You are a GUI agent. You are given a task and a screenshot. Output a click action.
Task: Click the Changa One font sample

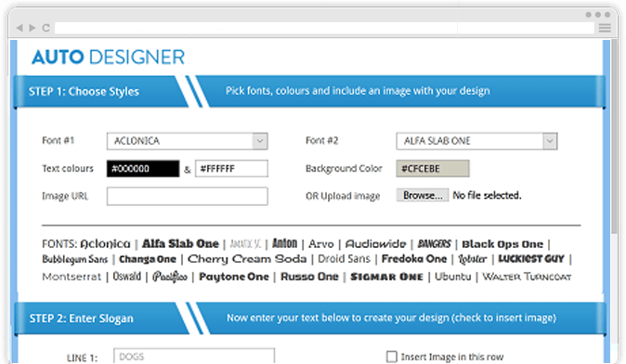pyautogui.click(x=148, y=259)
